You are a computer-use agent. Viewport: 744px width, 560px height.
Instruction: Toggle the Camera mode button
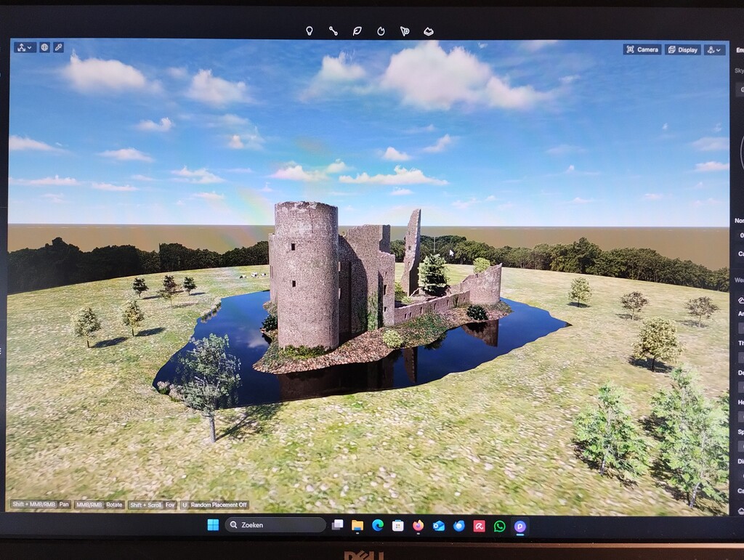(642, 49)
